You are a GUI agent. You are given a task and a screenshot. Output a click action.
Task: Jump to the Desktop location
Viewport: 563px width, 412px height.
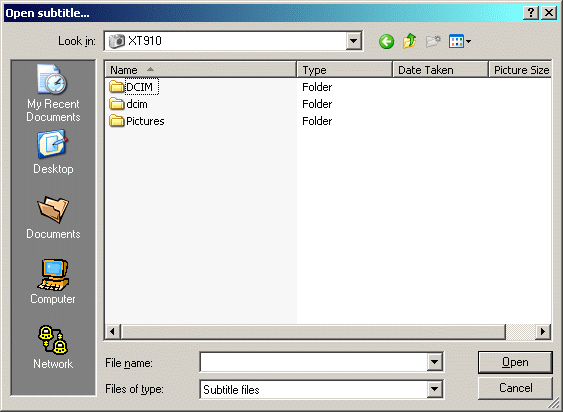(53, 152)
